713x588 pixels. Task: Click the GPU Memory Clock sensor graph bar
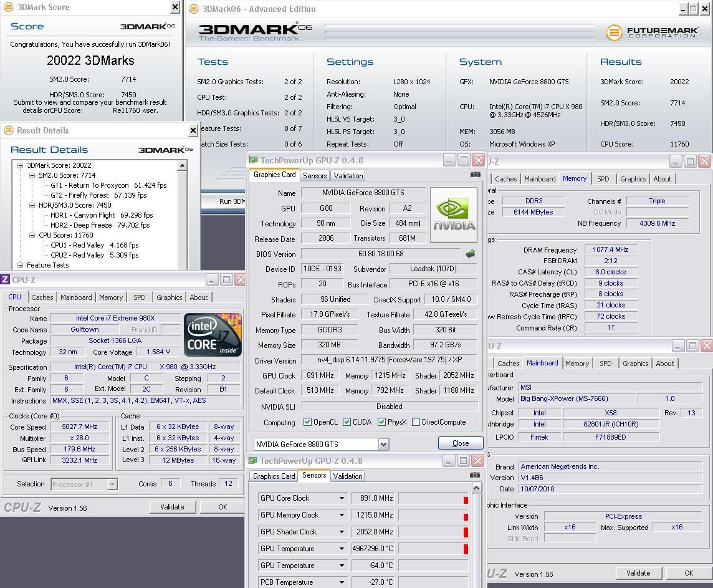coord(433,515)
